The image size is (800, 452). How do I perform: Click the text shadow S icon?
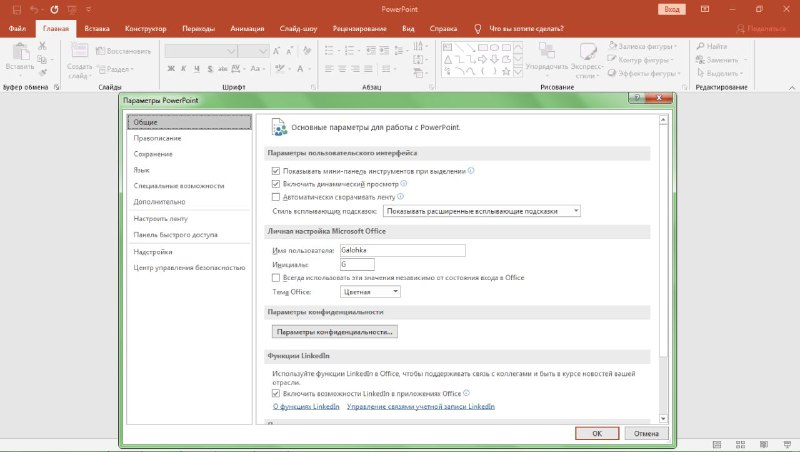(210, 68)
